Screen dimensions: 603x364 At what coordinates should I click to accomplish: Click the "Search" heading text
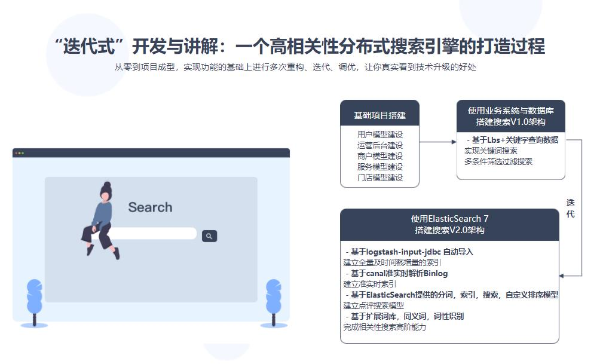(x=150, y=207)
